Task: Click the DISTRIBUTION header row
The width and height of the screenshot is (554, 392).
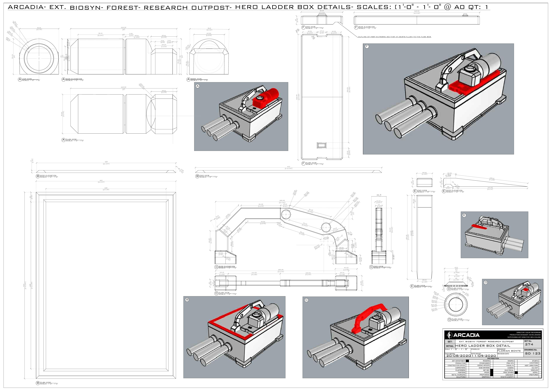Action: [x=493, y=358]
